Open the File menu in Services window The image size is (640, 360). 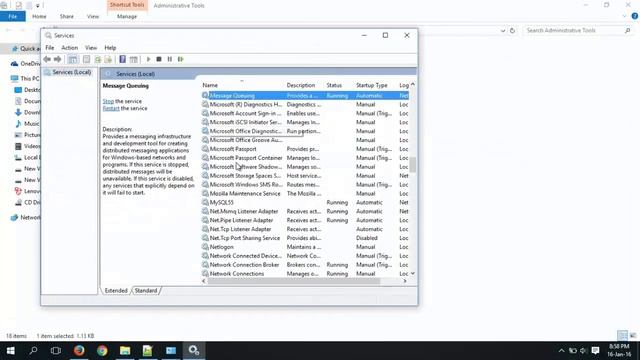point(49,48)
